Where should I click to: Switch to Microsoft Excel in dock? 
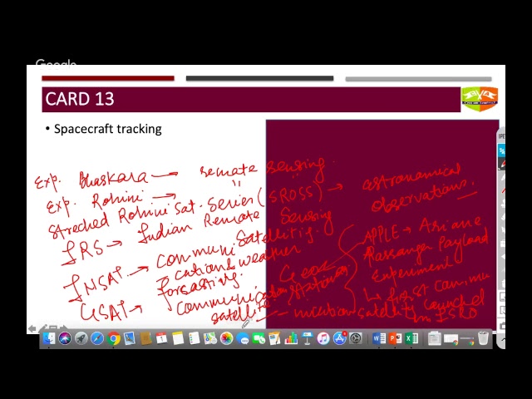(x=411, y=338)
